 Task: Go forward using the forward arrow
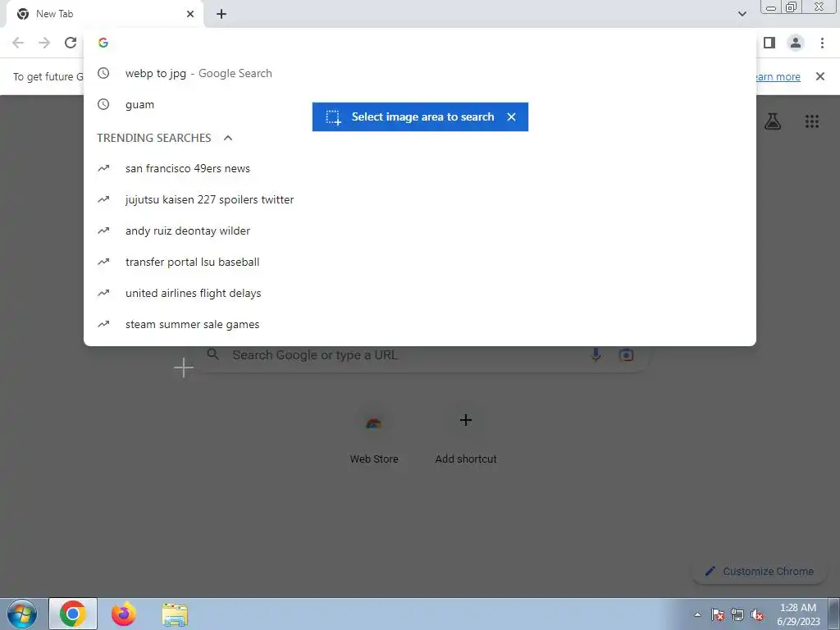(x=44, y=43)
